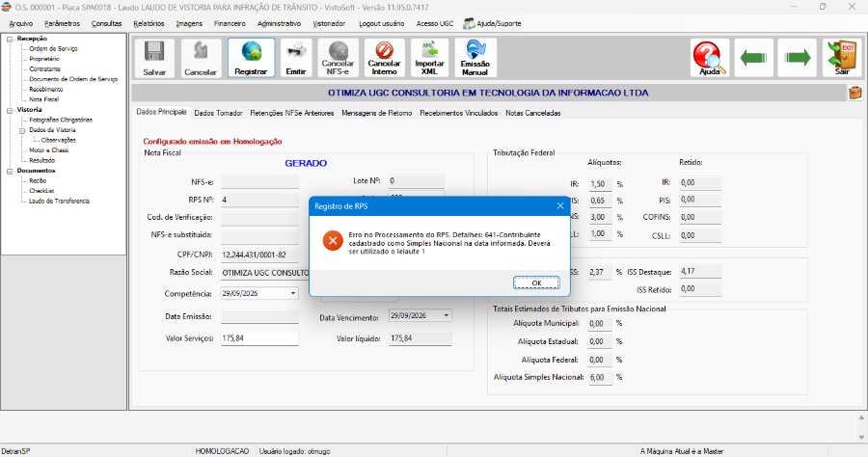The width and height of the screenshot is (868, 457).
Task: Select Contratante tree item
Action: click(x=44, y=69)
